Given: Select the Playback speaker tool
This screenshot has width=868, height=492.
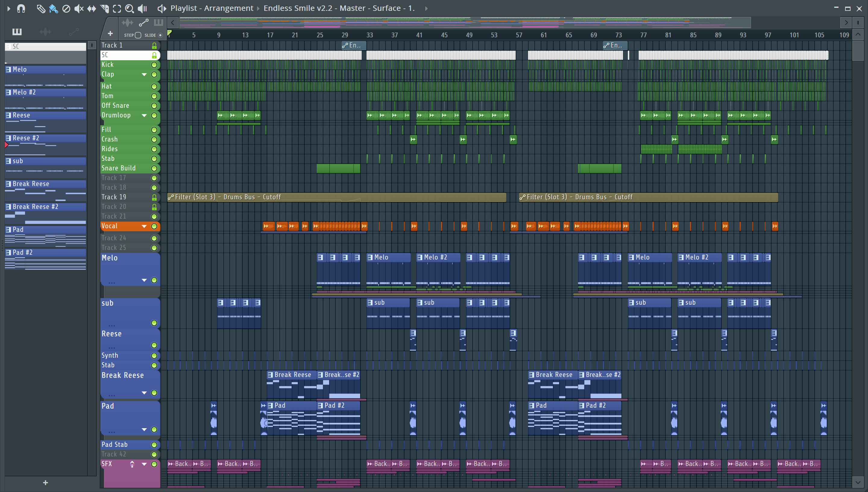Looking at the screenshot, I should click(x=143, y=8).
